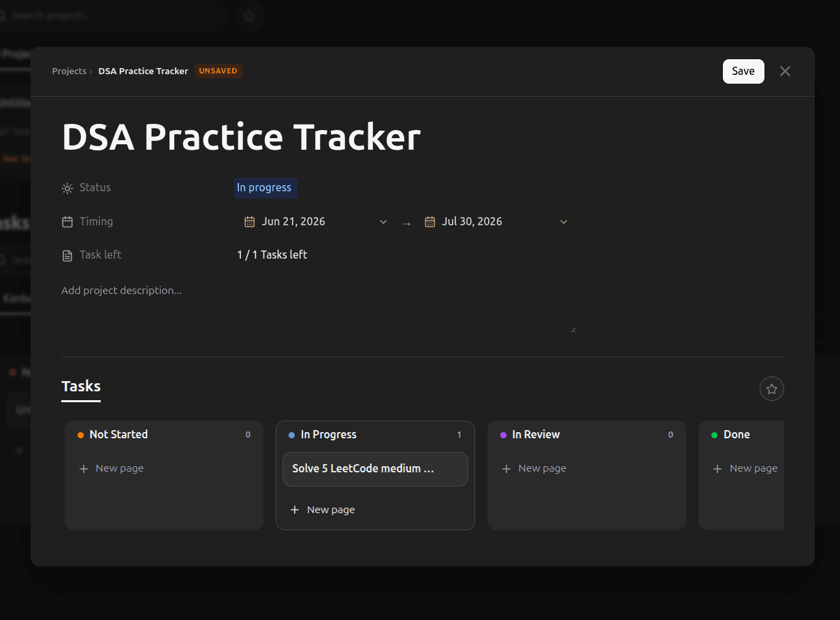Click the UNSAVED badge

click(x=219, y=71)
